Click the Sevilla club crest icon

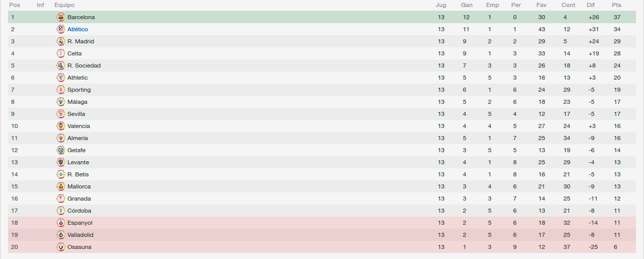pyautogui.click(x=61, y=114)
